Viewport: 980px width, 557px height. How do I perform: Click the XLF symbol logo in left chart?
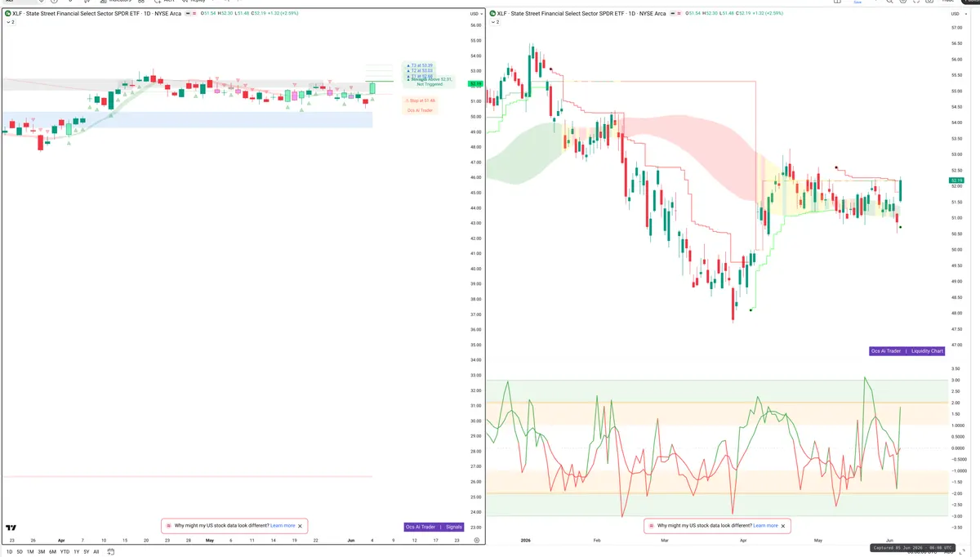click(7, 14)
